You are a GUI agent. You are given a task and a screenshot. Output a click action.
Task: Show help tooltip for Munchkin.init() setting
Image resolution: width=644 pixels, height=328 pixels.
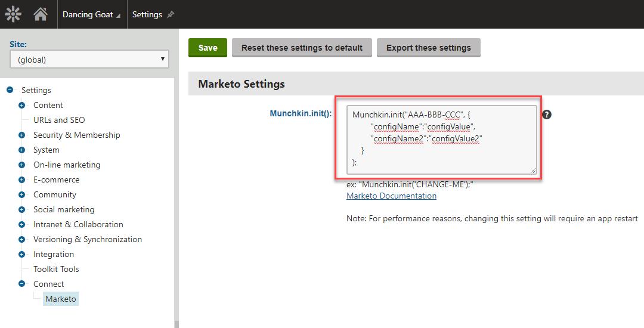547,115
